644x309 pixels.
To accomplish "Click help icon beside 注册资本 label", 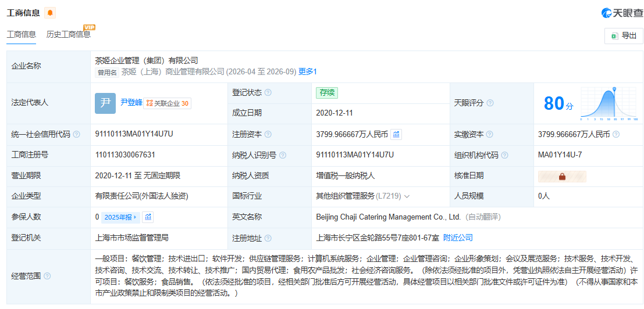I will 268,134.
